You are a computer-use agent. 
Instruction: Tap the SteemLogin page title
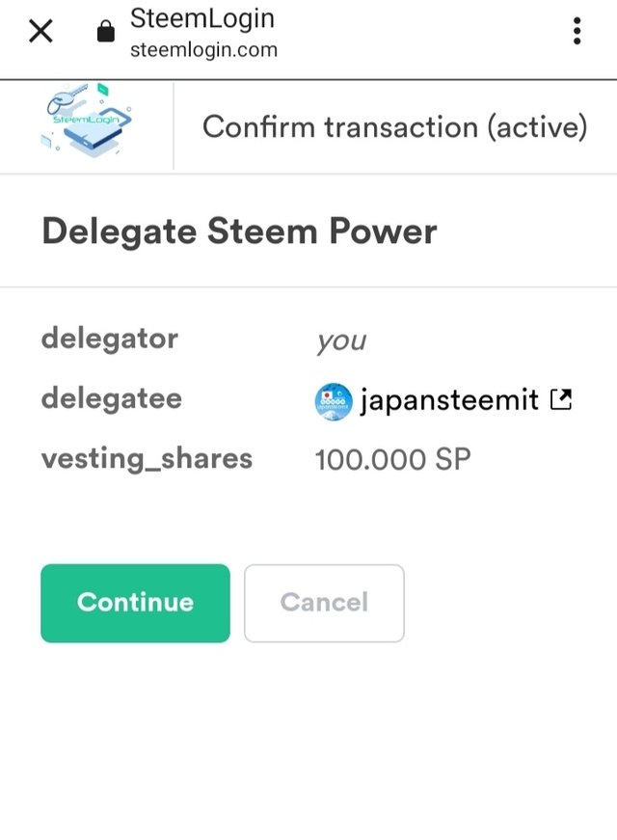(201, 18)
